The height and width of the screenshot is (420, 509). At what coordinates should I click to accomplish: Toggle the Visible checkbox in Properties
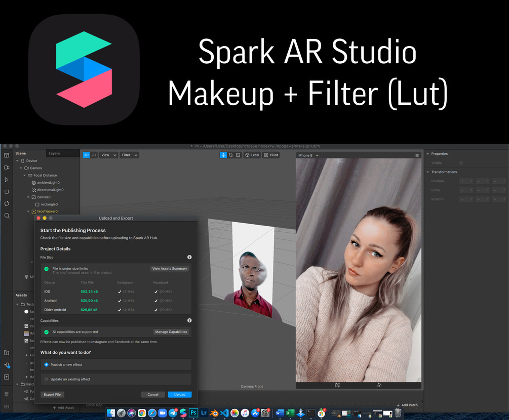[461, 163]
